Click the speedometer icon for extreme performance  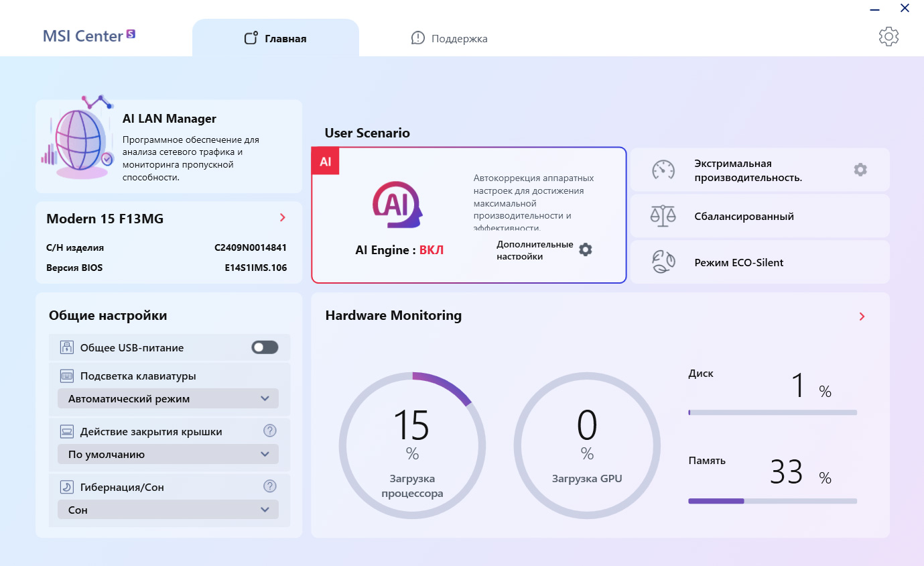[663, 170]
